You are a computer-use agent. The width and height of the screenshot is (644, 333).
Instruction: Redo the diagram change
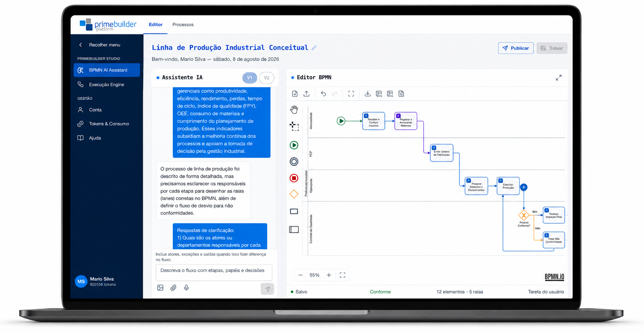[x=335, y=94]
